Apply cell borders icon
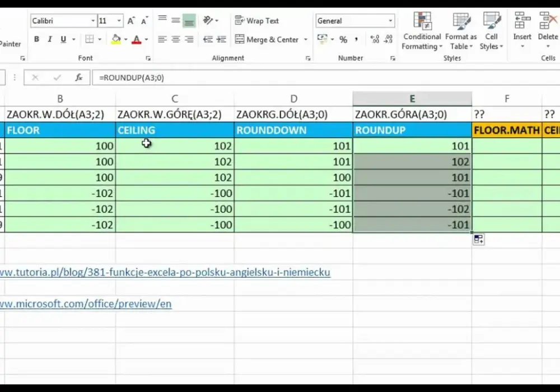Image resolution: width=560 pixels, height=392 pixels. tap(89, 39)
